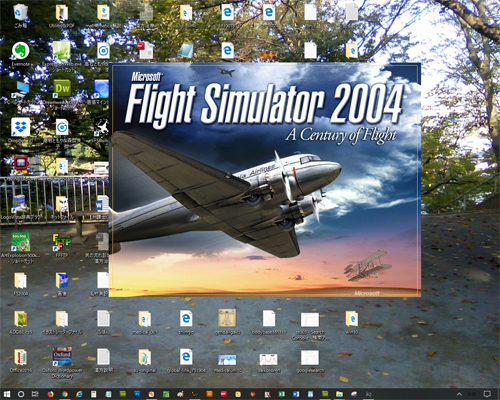Open Excel from the taskbar
The width and height of the screenshot is (500, 400).
point(281,394)
